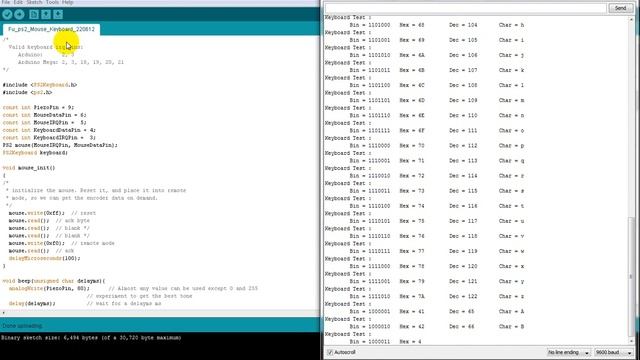
Task: Click the Bin = 1000001 value in serial output
Action: click(370, 311)
